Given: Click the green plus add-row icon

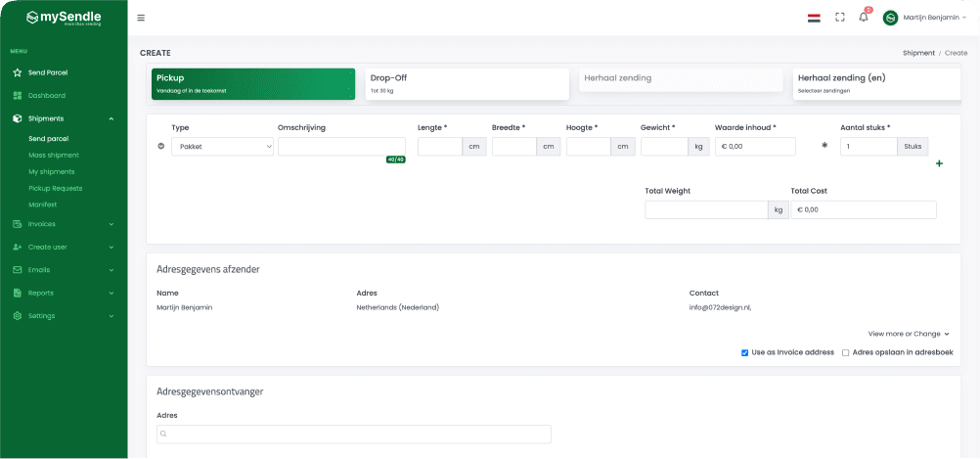Looking at the screenshot, I should click(x=939, y=163).
